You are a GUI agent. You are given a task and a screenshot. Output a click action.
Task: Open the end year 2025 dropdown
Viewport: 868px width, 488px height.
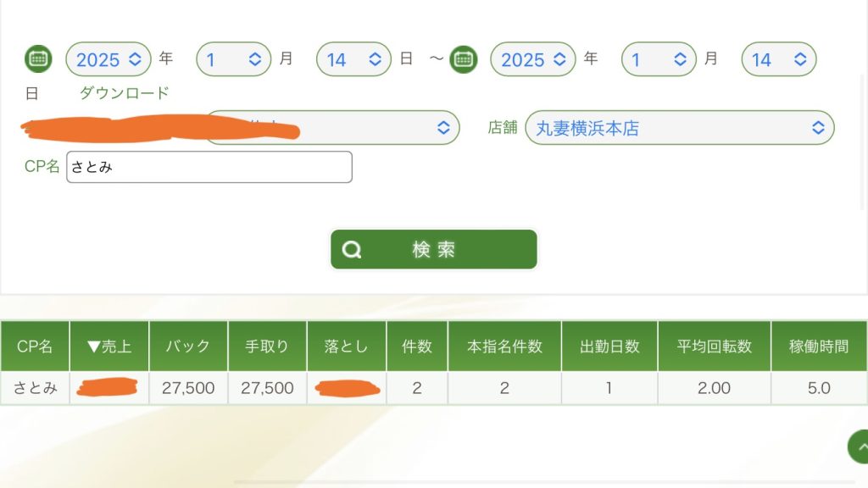[533, 59]
